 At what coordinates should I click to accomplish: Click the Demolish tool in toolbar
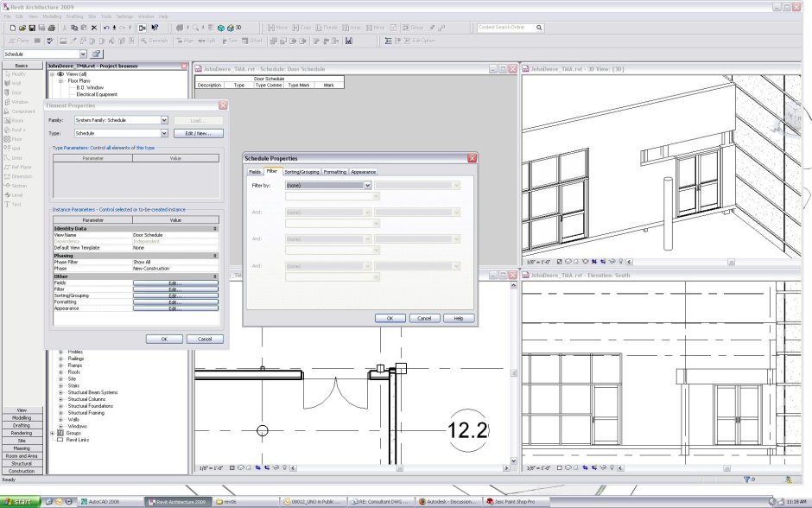(x=155, y=41)
